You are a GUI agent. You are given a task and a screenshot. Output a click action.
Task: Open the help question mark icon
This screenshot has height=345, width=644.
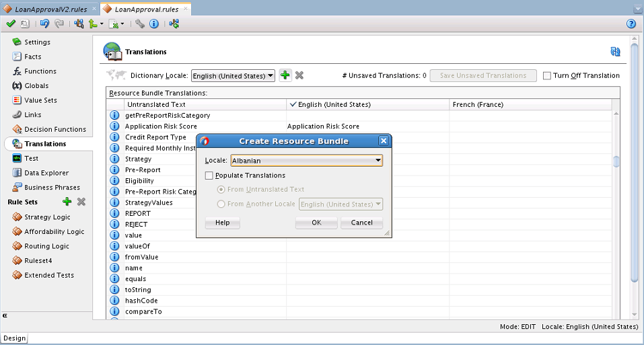tap(631, 24)
